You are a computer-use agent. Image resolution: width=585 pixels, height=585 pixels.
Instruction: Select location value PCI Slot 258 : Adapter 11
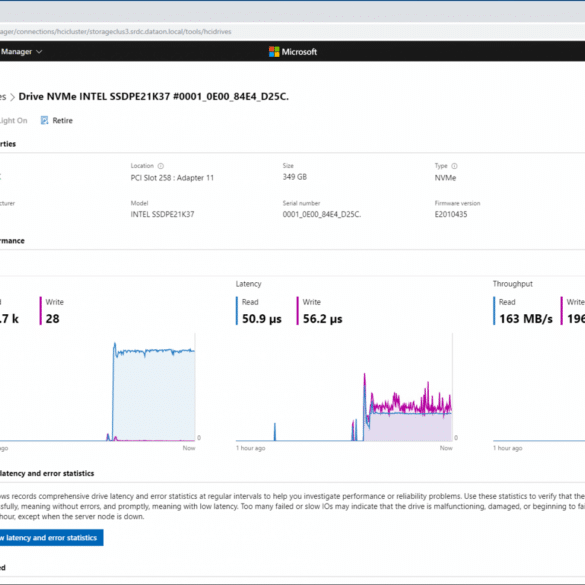[x=172, y=178]
